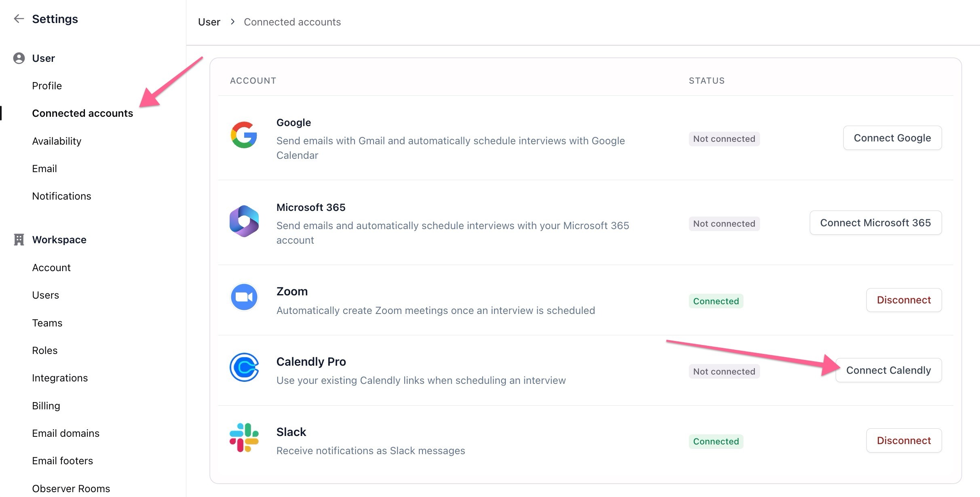This screenshot has width=980, height=497.
Task: Click the Google logo icon
Action: [x=244, y=135]
